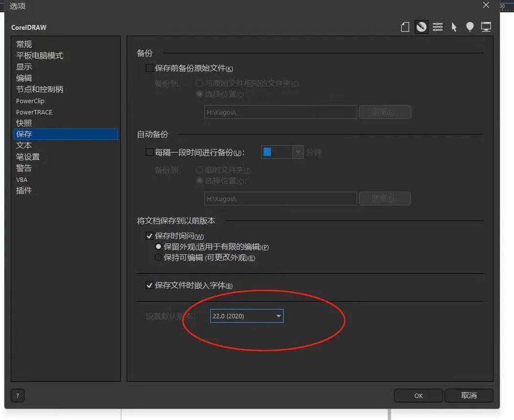Click the auto-backup path field H:\Kugou\
The width and height of the screenshot is (514, 420).
click(280, 198)
